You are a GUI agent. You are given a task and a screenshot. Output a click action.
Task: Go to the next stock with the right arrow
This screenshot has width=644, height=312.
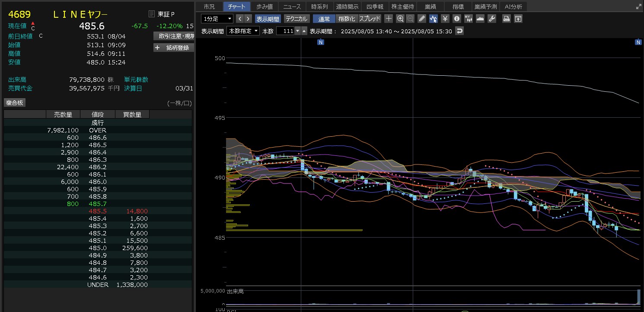point(248,19)
